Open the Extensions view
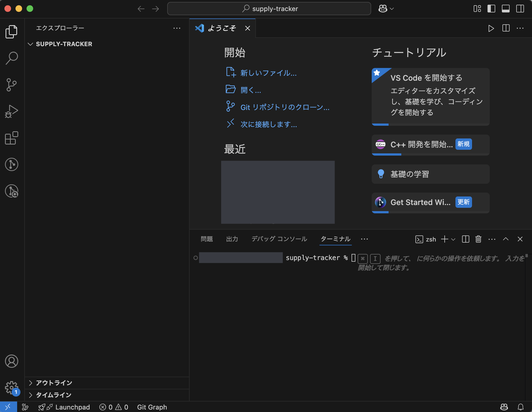Screen dimensions: 532x412 pyautogui.click(x=11, y=138)
